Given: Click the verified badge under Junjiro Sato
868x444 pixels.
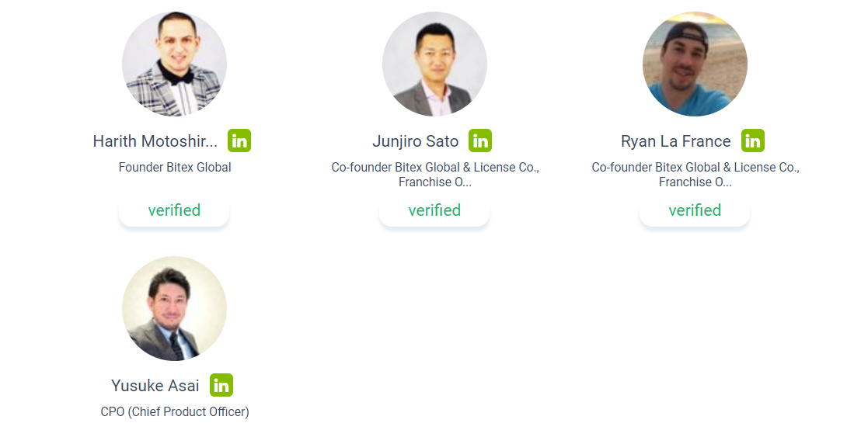Looking at the screenshot, I should [x=434, y=210].
